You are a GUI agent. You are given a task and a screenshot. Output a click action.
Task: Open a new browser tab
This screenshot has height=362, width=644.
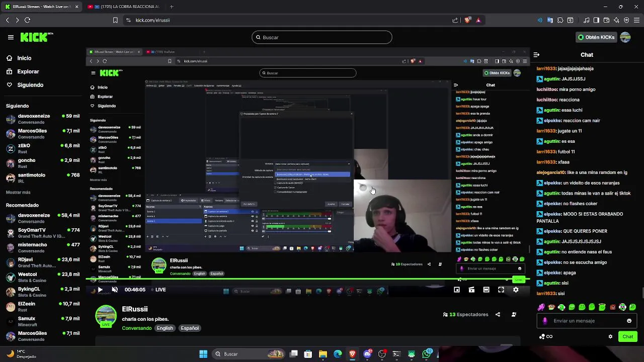coord(172,7)
